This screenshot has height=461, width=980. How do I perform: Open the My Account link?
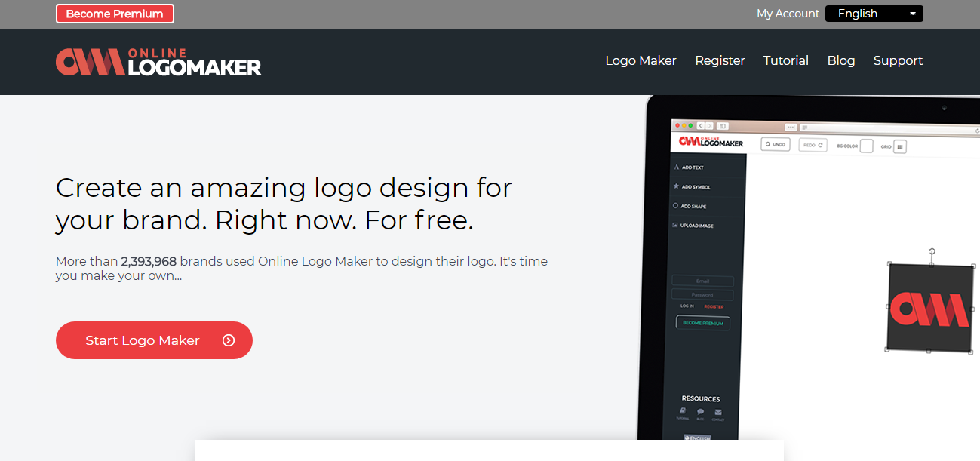pos(788,14)
